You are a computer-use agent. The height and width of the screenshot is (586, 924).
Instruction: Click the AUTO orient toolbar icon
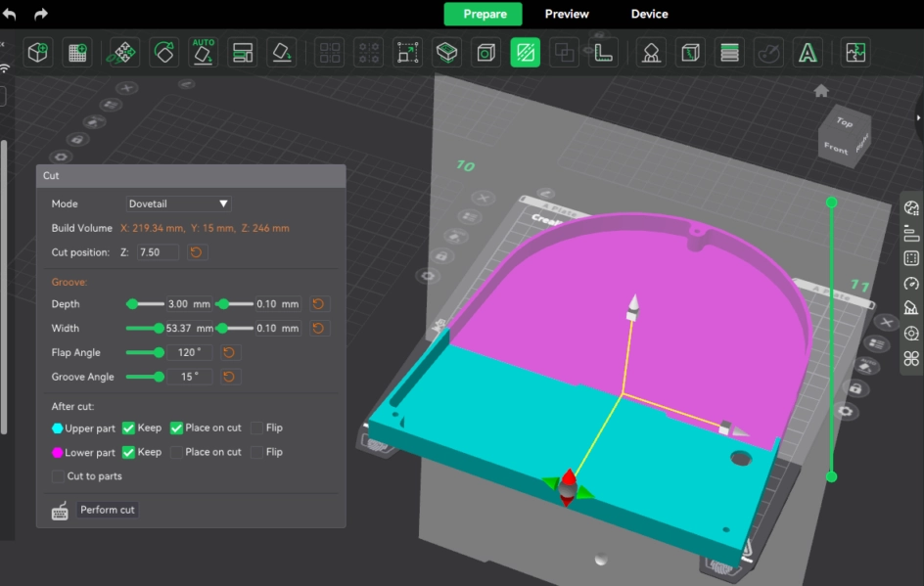pyautogui.click(x=203, y=53)
